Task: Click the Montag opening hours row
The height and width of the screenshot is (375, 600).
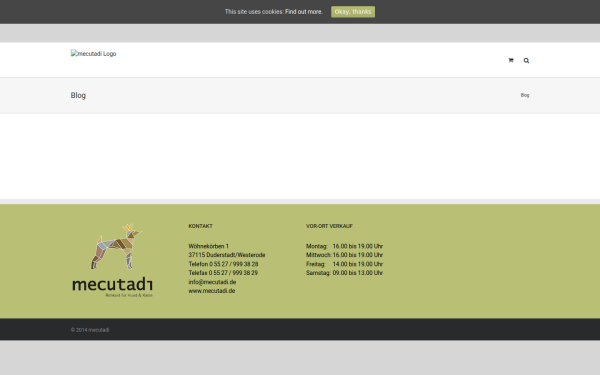Action: (x=344, y=246)
